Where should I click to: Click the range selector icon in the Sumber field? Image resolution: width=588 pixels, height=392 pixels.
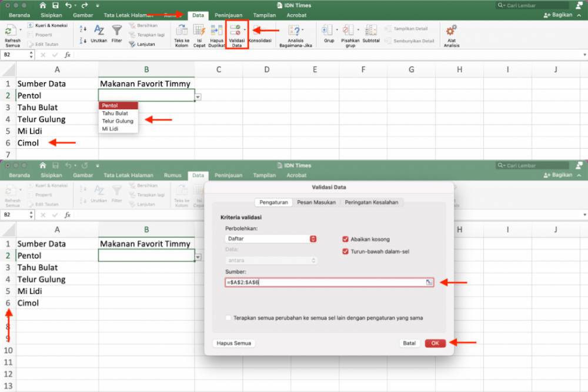[429, 282]
